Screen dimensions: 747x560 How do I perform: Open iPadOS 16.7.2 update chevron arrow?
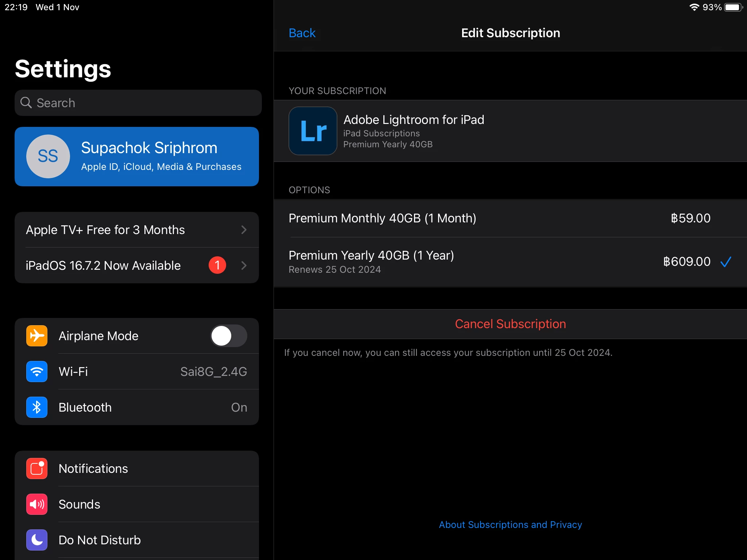tap(244, 265)
